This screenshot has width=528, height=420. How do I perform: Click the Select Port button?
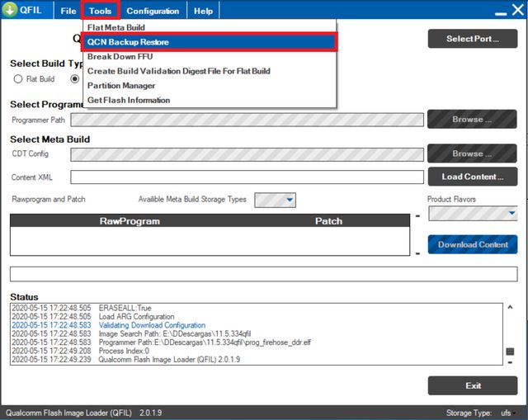pyautogui.click(x=473, y=39)
